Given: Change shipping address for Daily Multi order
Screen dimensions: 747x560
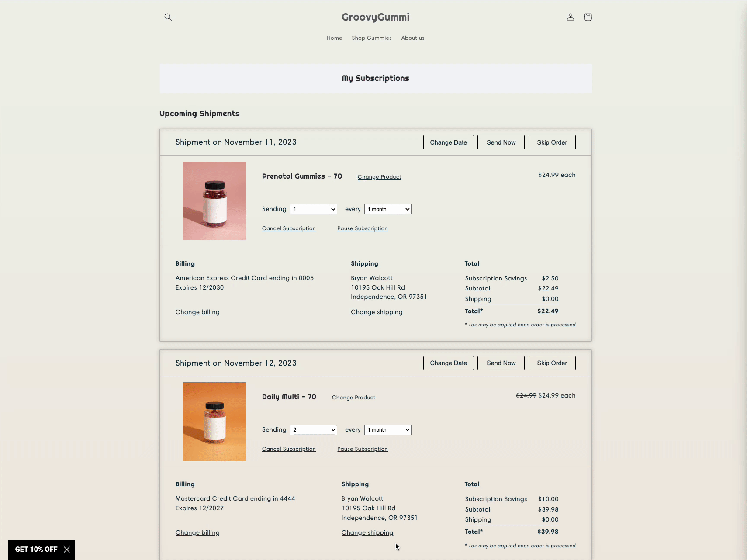Looking at the screenshot, I should click(x=367, y=532).
